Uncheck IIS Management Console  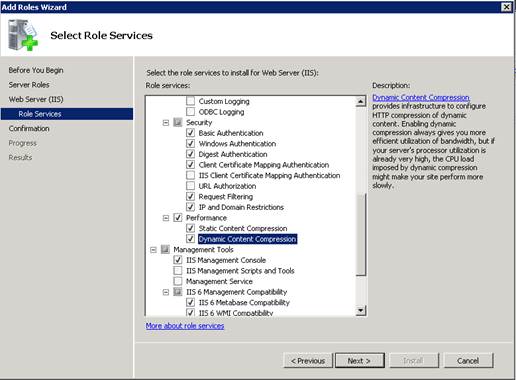pos(178,260)
